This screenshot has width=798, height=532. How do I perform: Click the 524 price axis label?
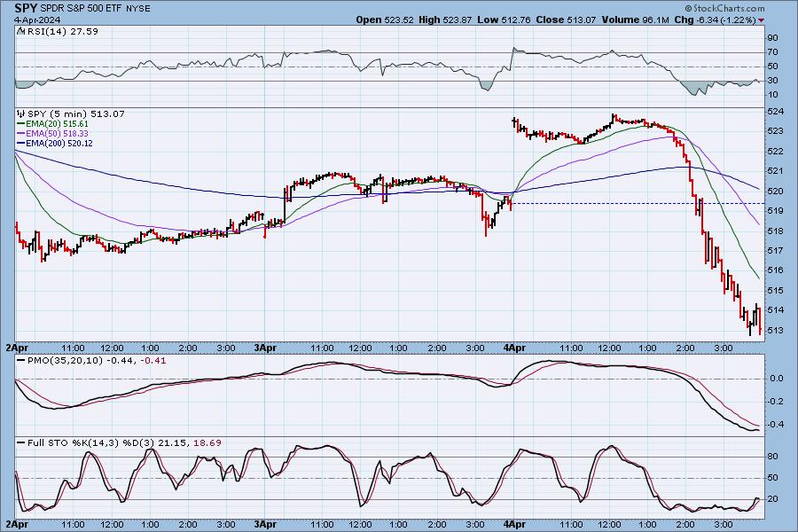click(775, 112)
